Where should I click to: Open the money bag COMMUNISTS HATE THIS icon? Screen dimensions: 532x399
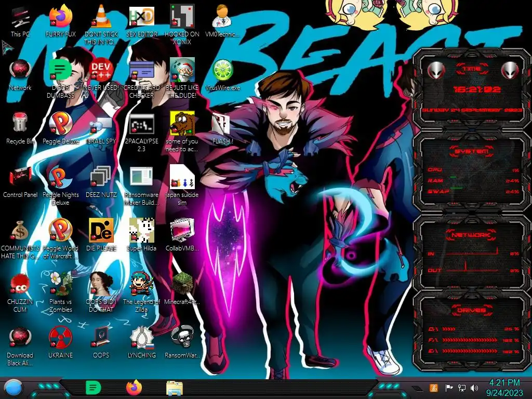tap(20, 239)
